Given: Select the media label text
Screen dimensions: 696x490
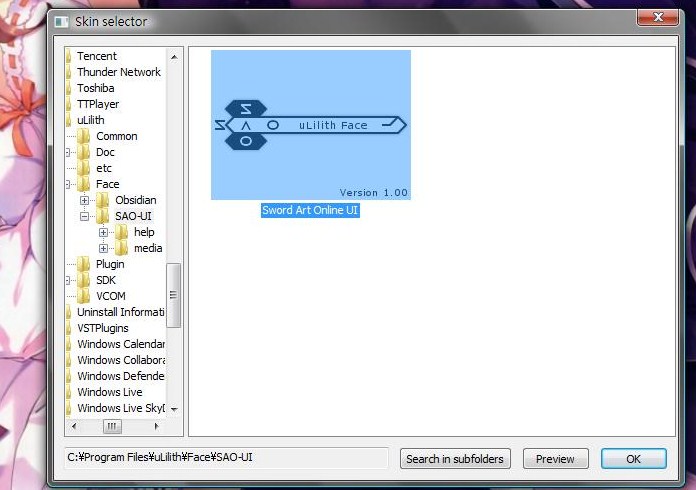Looking at the screenshot, I should [x=148, y=248].
